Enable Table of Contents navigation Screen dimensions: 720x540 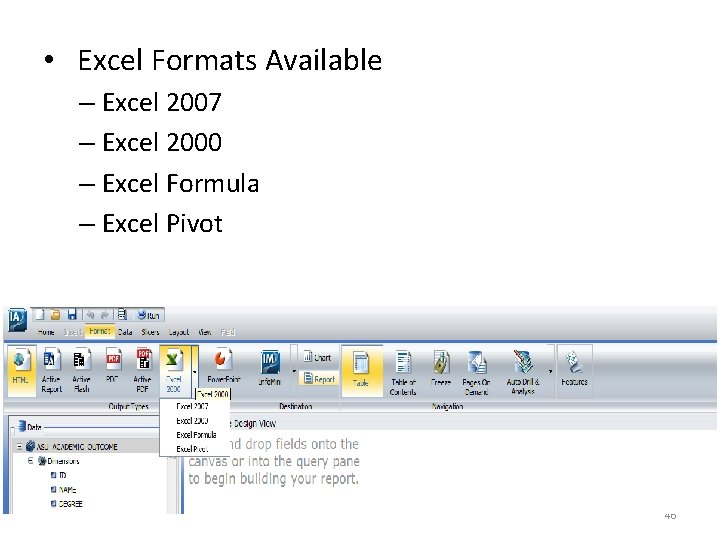point(403,373)
